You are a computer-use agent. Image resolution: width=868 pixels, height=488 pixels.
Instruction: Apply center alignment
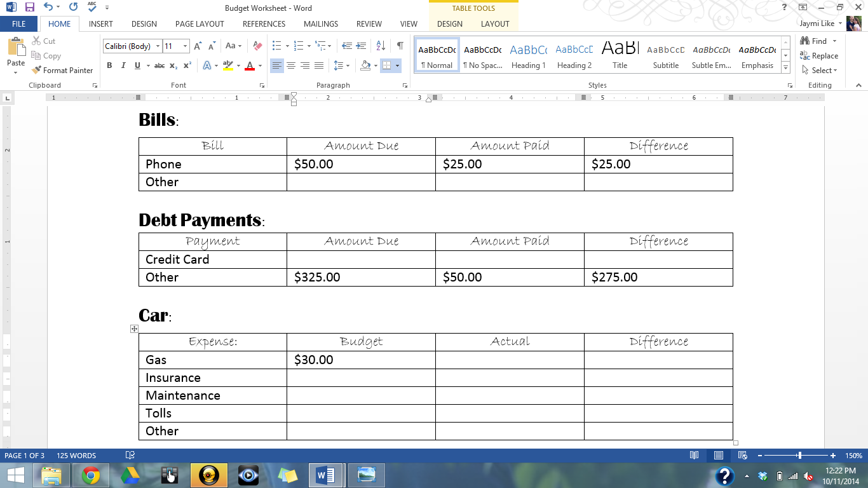click(x=291, y=65)
